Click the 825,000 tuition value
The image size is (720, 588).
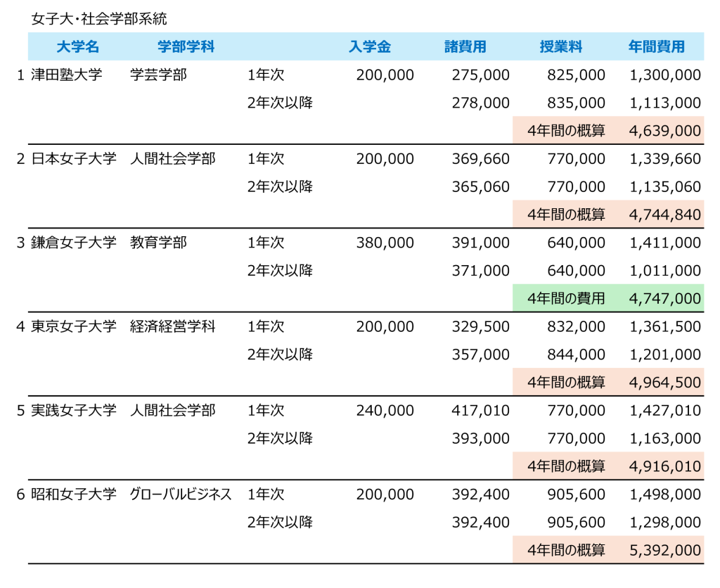tap(576, 75)
